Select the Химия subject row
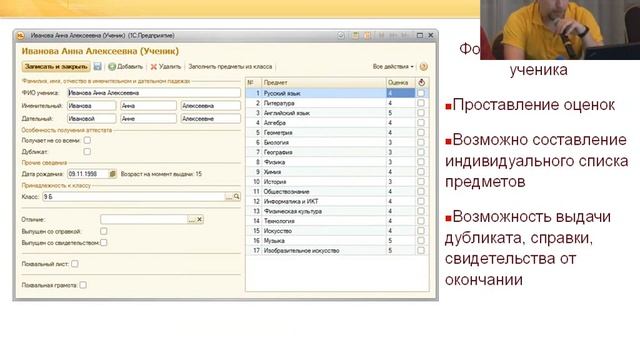The width and height of the screenshot is (640, 360). tap(337, 172)
